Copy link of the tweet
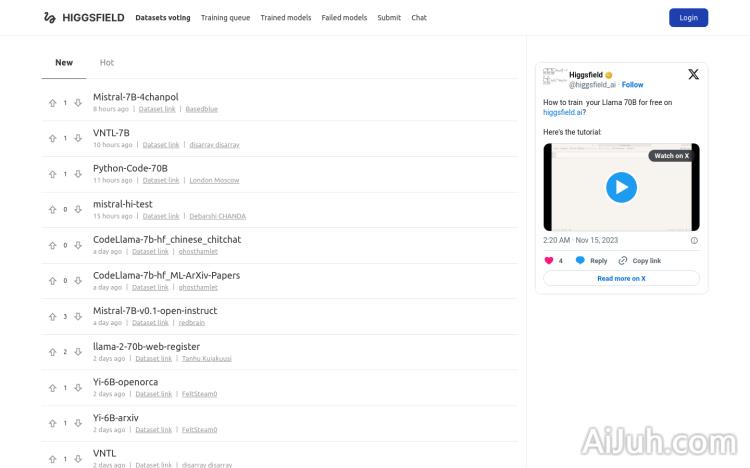The height and width of the screenshot is (468, 750). point(639,260)
